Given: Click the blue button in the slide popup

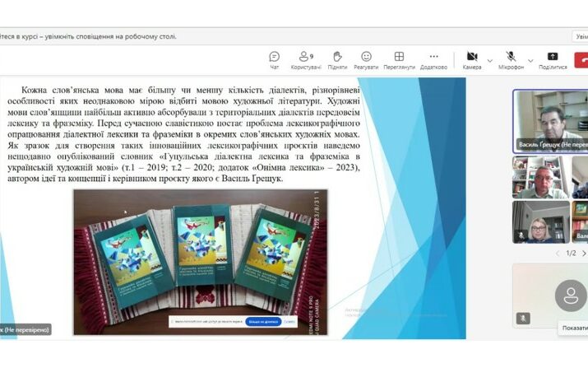Looking at the screenshot, I should pos(262,322).
